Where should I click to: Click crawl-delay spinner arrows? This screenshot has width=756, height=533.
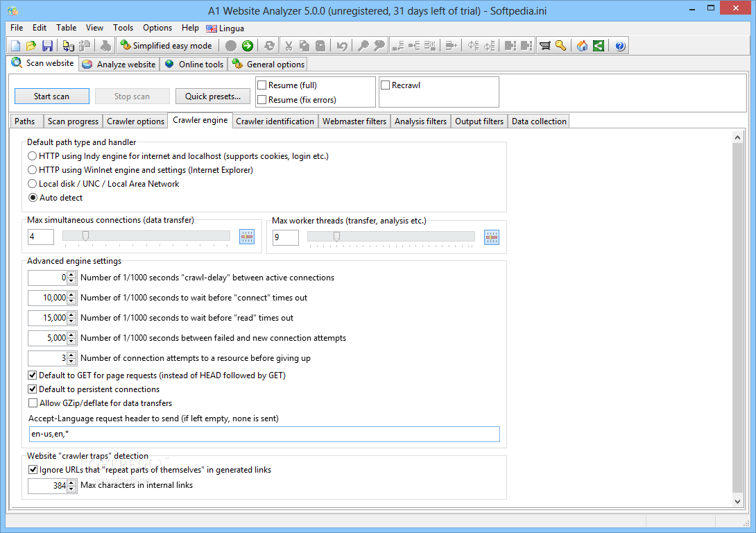click(71, 278)
